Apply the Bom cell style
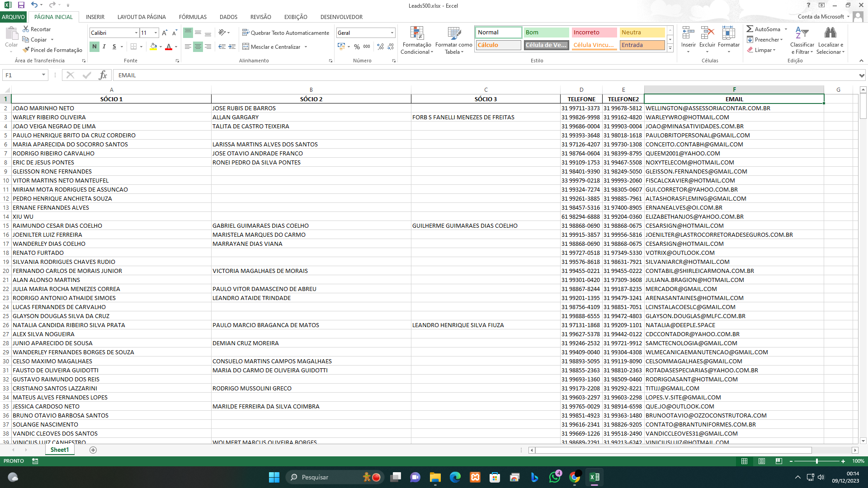868x488 pixels. 546,32
